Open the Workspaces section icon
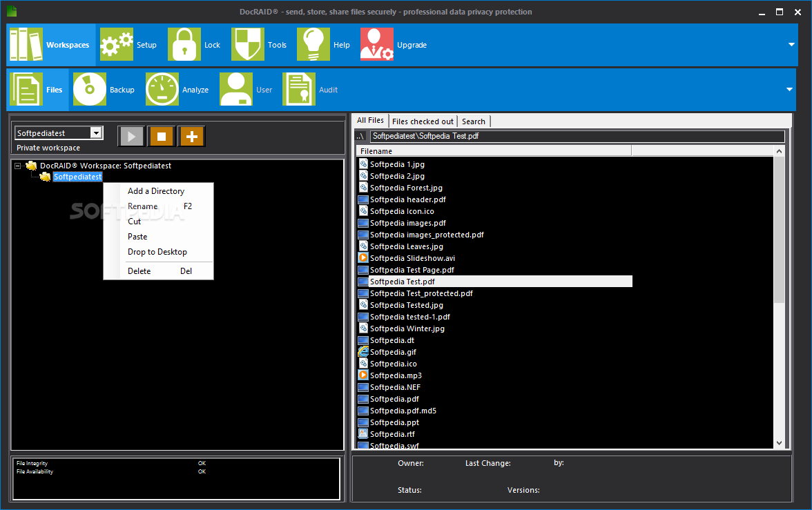Image resolution: width=812 pixels, height=510 pixels. [x=26, y=45]
